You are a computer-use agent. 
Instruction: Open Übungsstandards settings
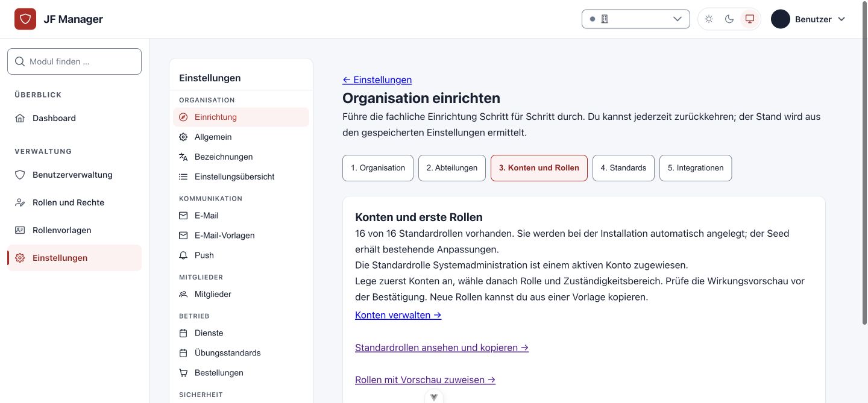click(x=241, y=352)
